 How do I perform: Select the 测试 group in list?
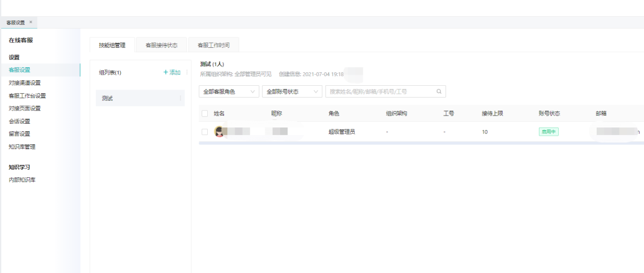tap(140, 98)
